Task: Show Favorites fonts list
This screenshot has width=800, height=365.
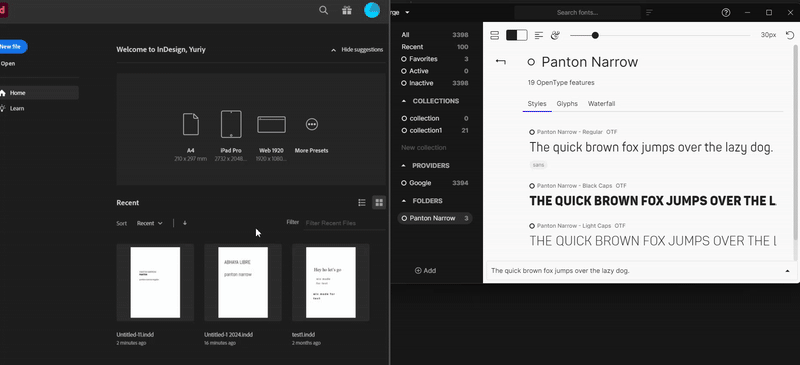Action: tap(435, 59)
